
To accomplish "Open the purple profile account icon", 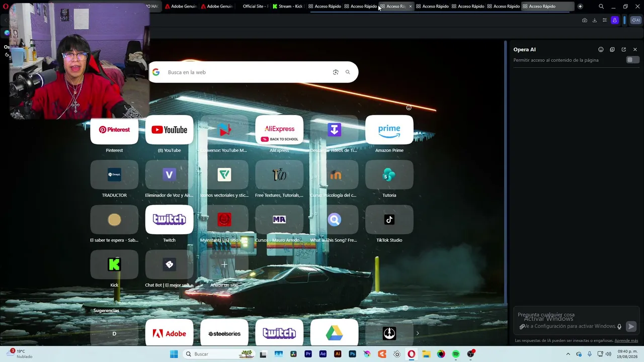I will tap(615, 20).
